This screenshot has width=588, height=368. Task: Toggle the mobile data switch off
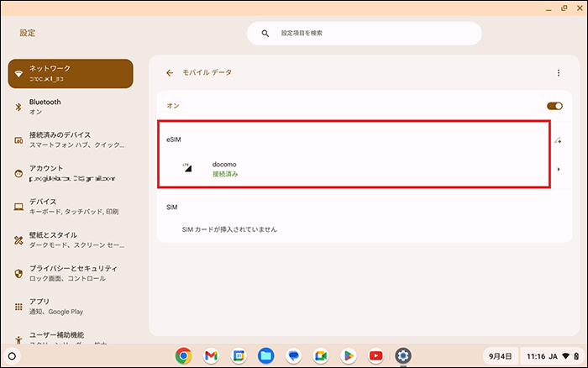(554, 106)
